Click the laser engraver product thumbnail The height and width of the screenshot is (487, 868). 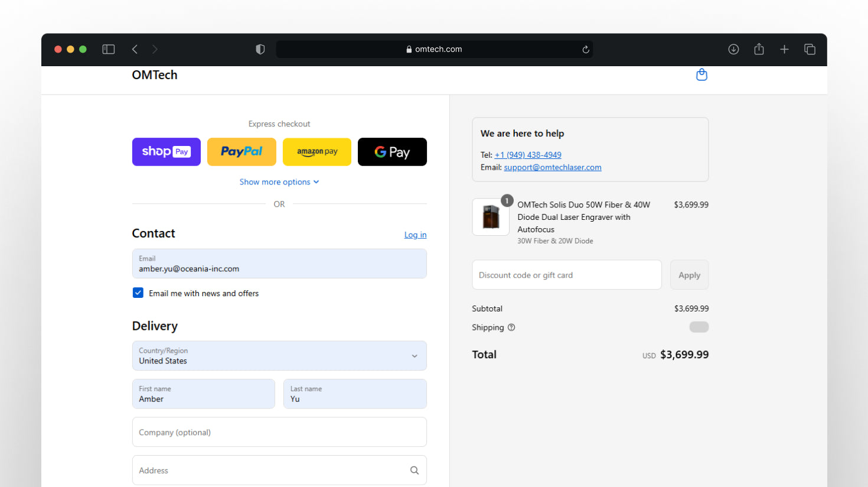[x=491, y=217]
